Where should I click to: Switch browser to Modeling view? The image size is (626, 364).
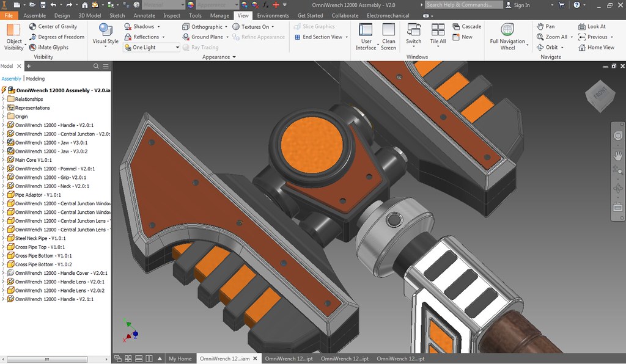tap(35, 79)
